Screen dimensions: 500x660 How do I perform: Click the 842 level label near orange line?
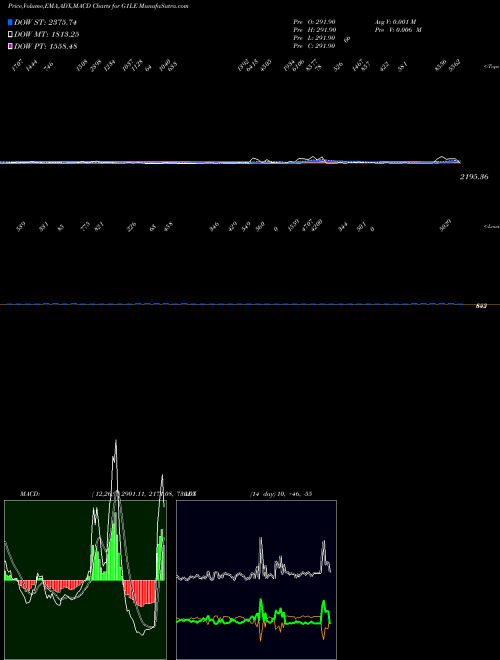click(x=481, y=306)
